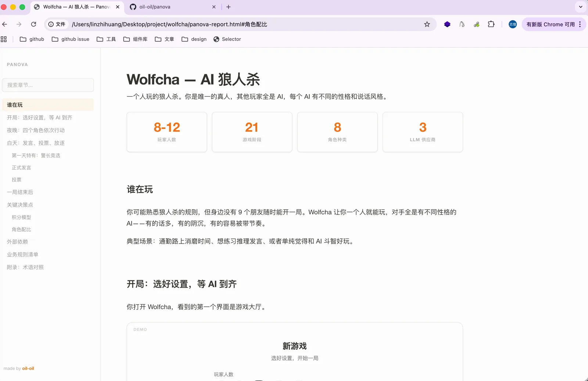The height and width of the screenshot is (381, 588).
Task: Go to 开局：选好设置，等 AI 到齐 section
Action: coord(40,117)
